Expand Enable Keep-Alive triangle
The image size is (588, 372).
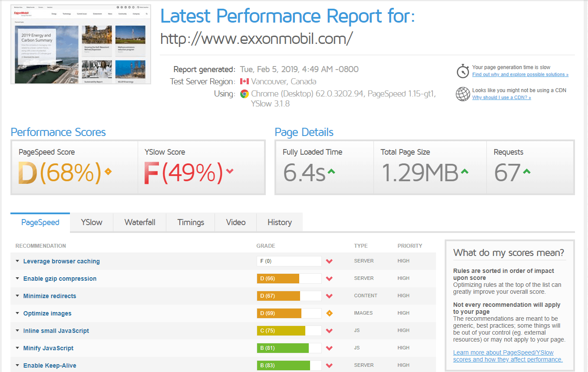(x=17, y=365)
